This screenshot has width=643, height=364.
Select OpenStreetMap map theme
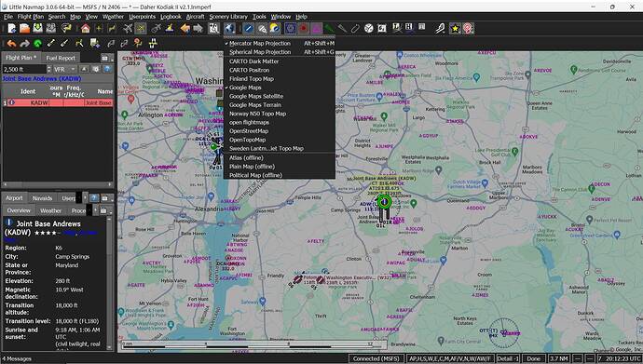pyautogui.click(x=249, y=131)
